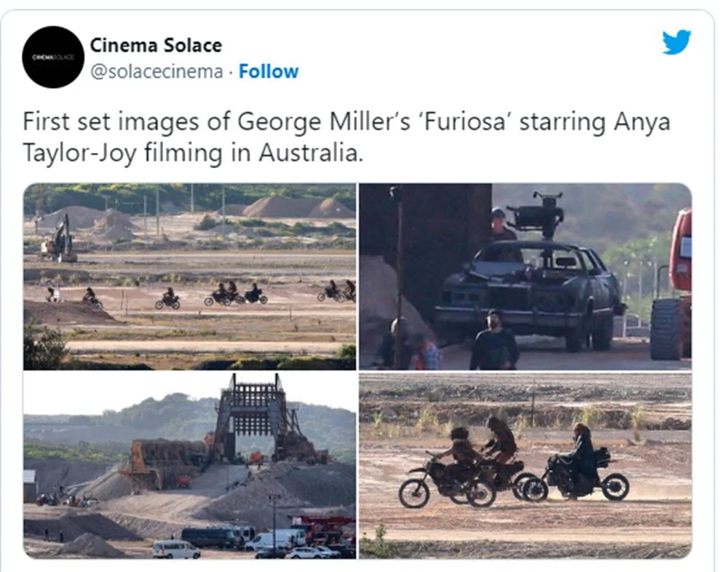
Task: Click the tweet text about Furiosa filming
Action: pos(347,137)
